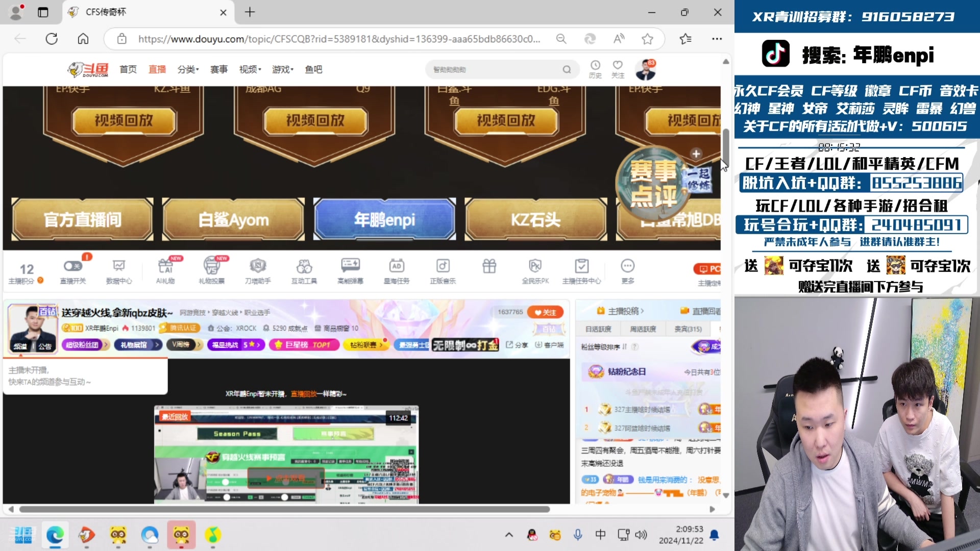The width and height of the screenshot is (980, 551).
Task: Click the horizontal scrollbar of the page
Action: tap(284, 509)
